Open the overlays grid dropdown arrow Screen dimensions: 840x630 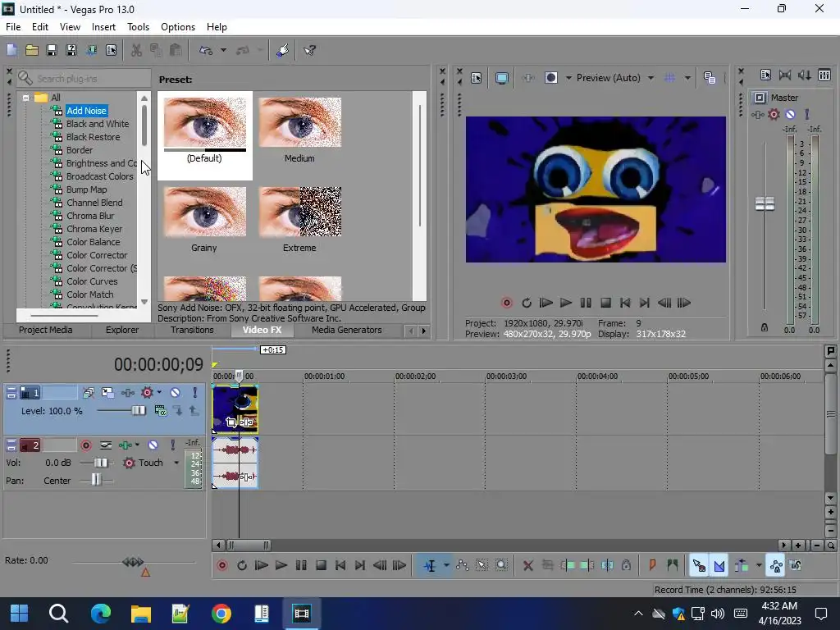pyautogui.click(x=687, y=78)
